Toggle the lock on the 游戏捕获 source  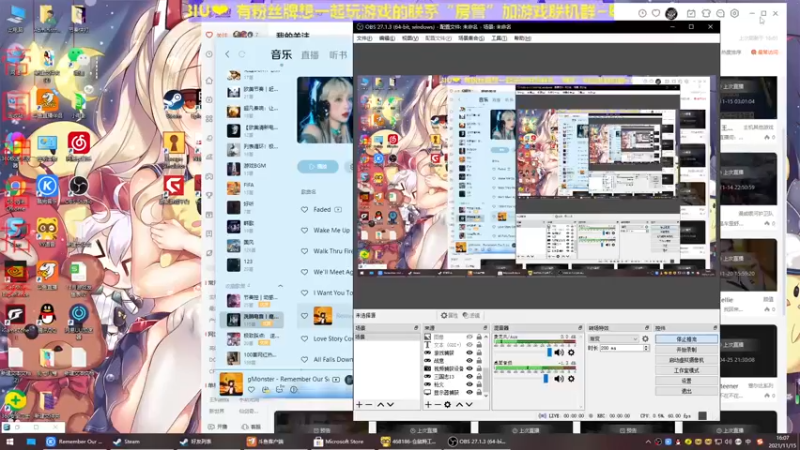(x=479, y=353)
